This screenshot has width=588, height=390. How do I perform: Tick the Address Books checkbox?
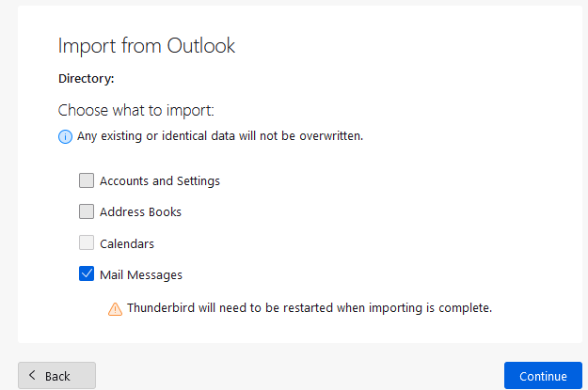pos(87,211)
